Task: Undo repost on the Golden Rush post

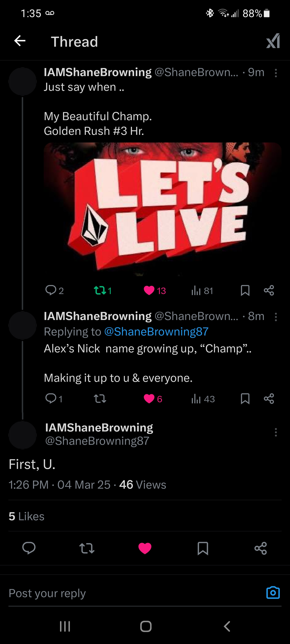Action: point(100,290)
